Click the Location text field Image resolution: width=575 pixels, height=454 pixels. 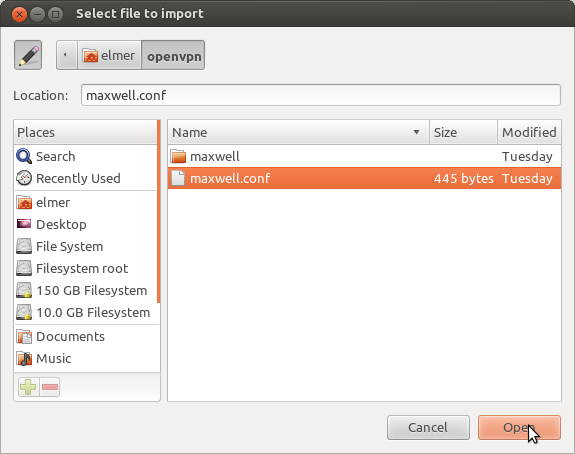321,95
